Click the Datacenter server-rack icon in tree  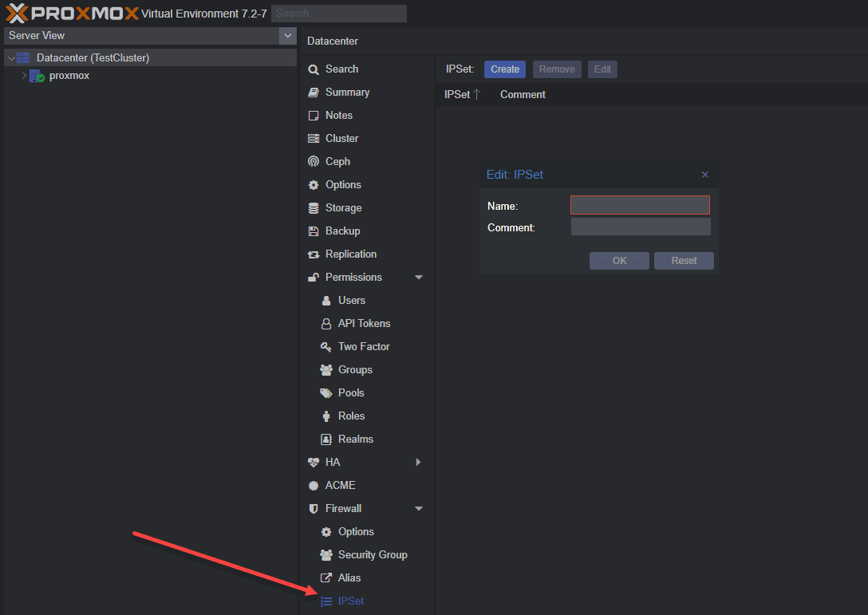[23, 57]
